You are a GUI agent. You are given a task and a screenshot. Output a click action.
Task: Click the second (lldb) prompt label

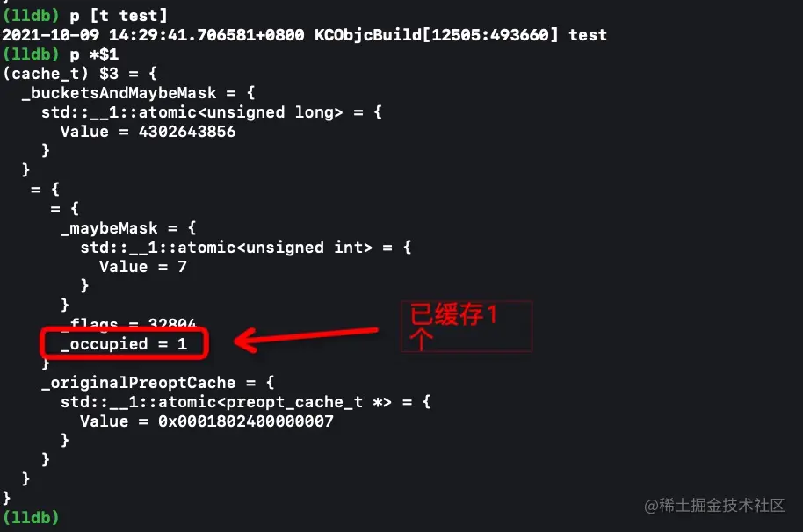(31, 54)
